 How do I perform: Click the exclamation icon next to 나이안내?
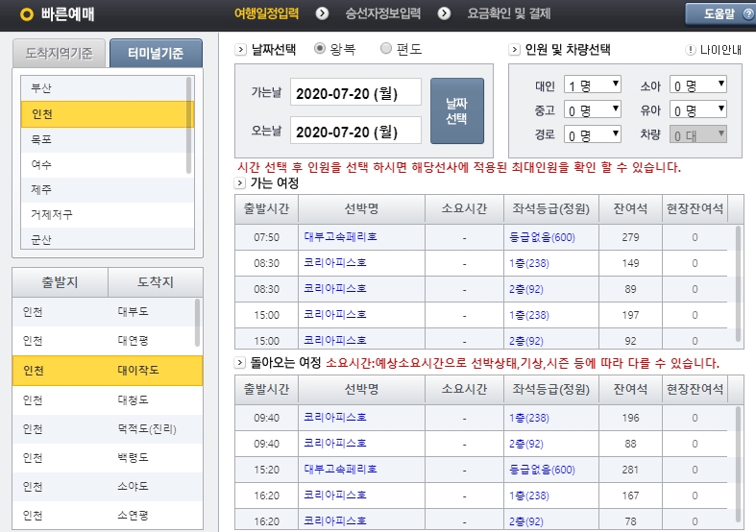691,50
